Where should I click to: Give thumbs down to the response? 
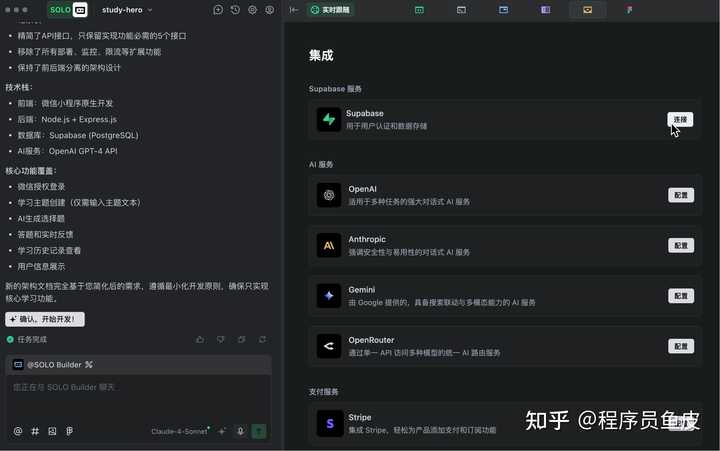click(221, 339)
